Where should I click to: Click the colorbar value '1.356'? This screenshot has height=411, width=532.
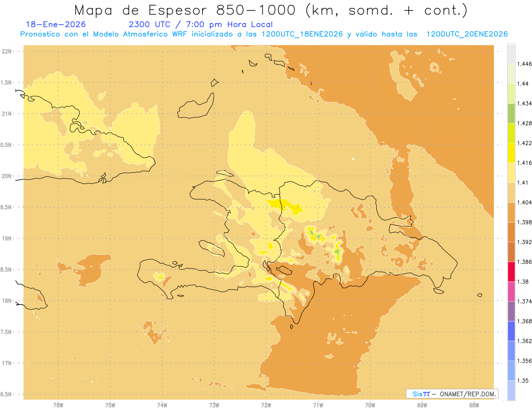524,361
